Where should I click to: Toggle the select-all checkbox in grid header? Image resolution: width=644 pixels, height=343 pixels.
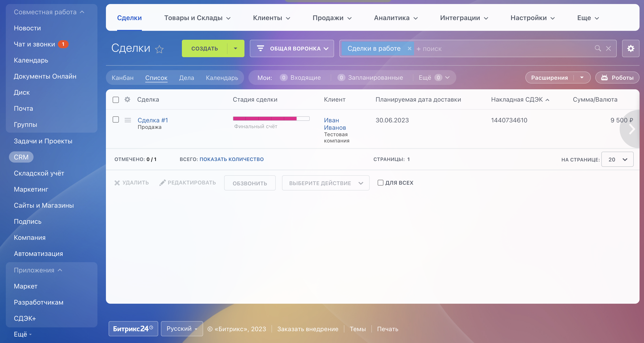tap(116, 100)
